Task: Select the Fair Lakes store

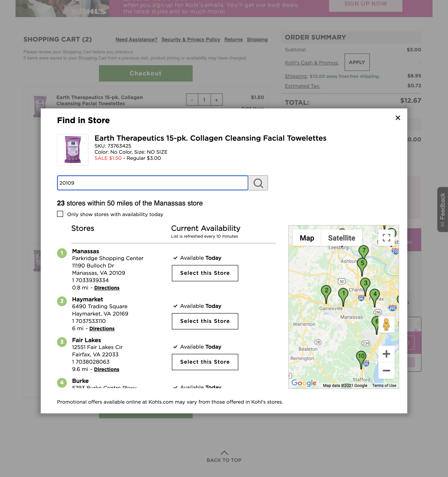Action: coord(205,362)
